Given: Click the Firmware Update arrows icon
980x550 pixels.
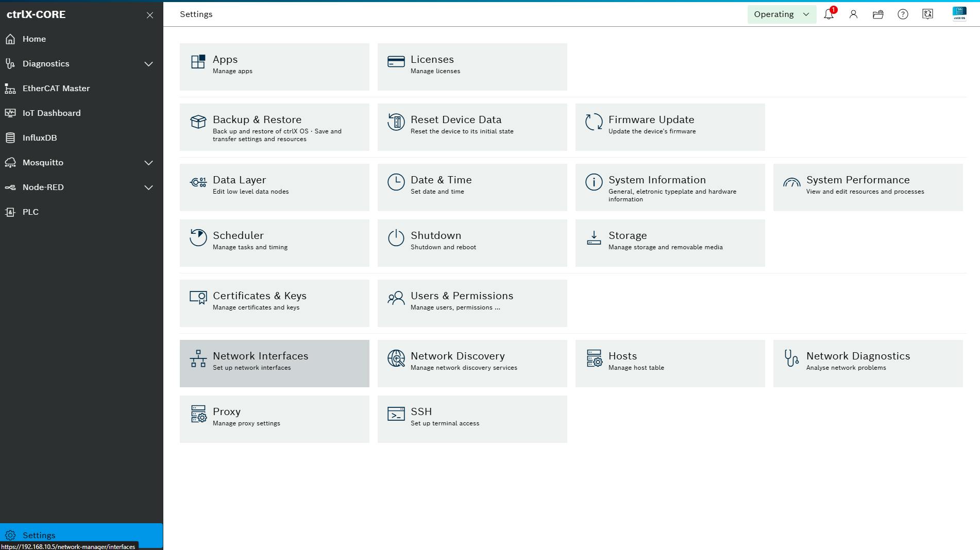Looking at the screenshot, I should (x=594, y=122).
